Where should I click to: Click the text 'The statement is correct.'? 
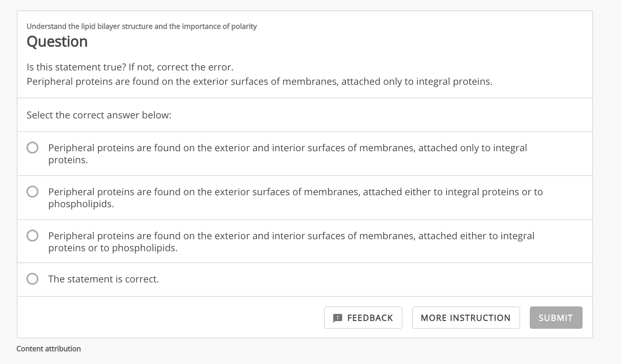pyautogui.click(x=104, y=279)
